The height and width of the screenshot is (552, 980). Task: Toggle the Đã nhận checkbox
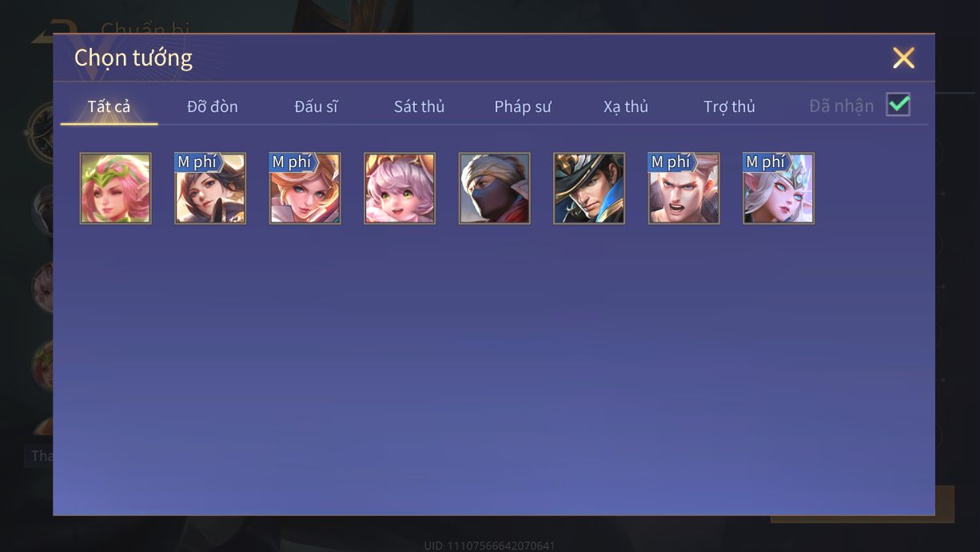point(898,105)
